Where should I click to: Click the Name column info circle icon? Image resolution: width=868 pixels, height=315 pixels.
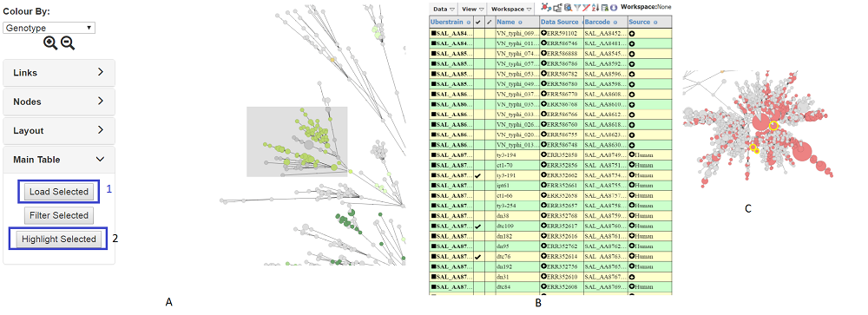[x=520, y=23]
